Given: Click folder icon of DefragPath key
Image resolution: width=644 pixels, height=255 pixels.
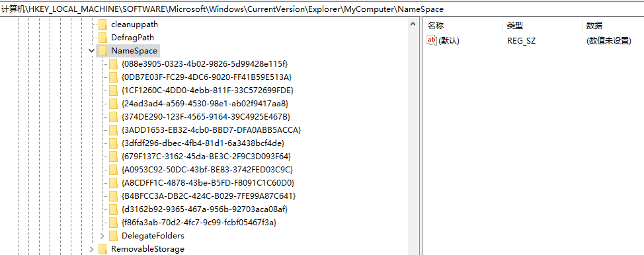Looking at the screenshot, I should (102, 38).
